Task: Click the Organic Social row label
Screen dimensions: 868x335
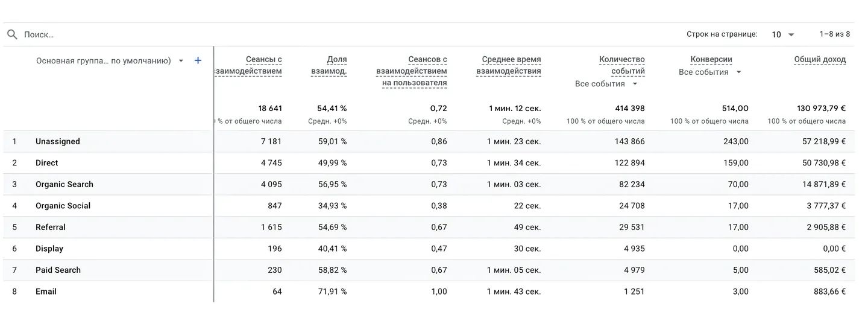Action: [63, 206]
